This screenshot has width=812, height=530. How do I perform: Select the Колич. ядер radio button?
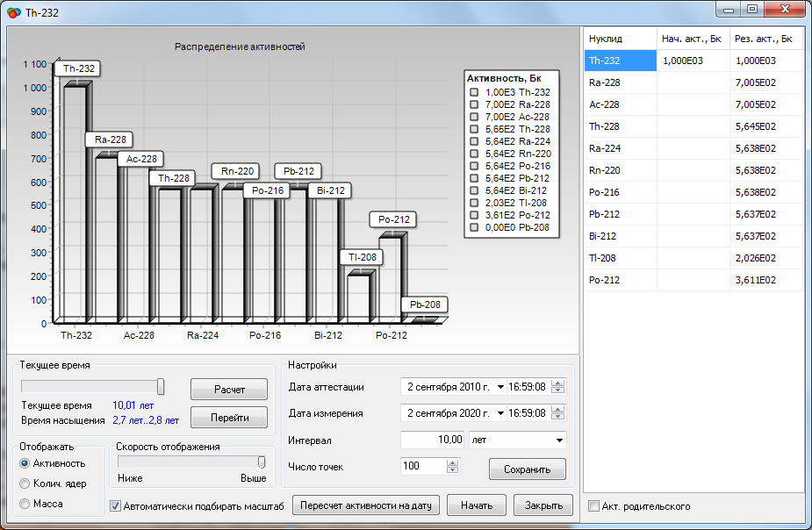25,483
